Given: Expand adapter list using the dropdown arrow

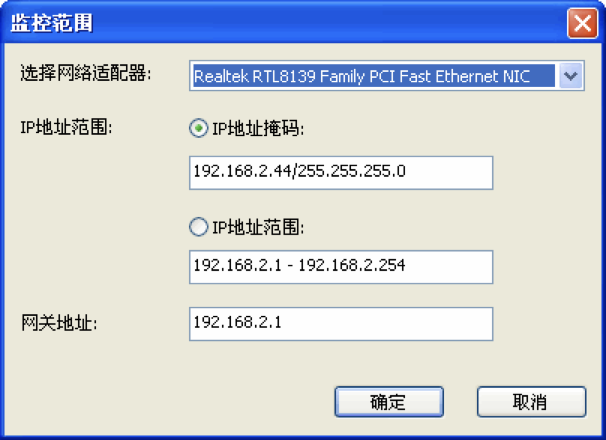Looking at the screenshot, I should coord(571,75).
